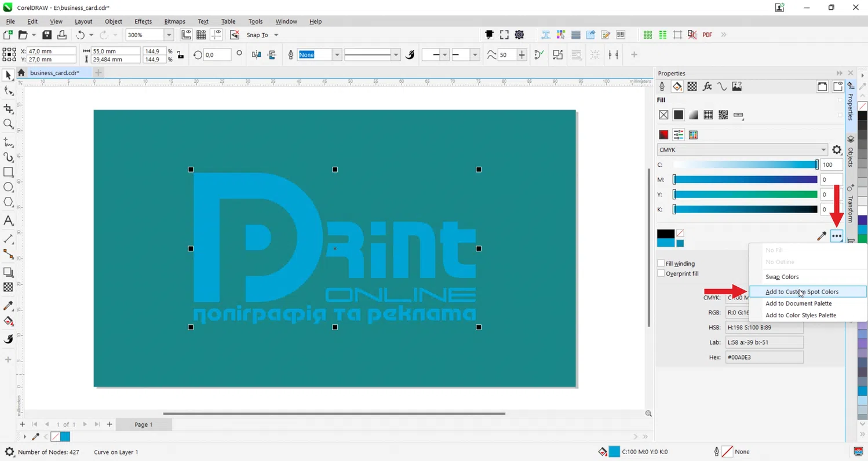Expand the Open file dropdown arrow
Image resolution: width=868 pixels, height=461 pixels.
(34, 35)
